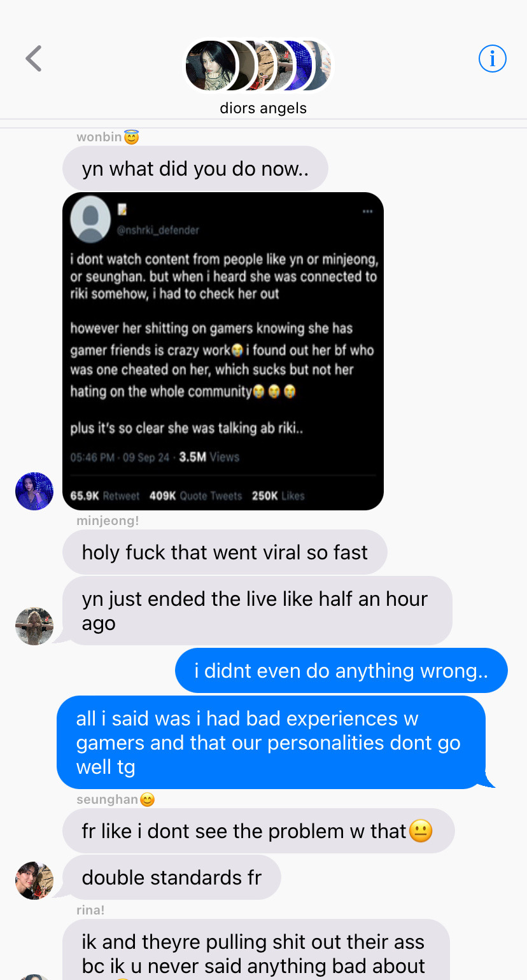The height and width of the screenshot is (980, 527).
Task: Open the group info icon
Action: 492,59
